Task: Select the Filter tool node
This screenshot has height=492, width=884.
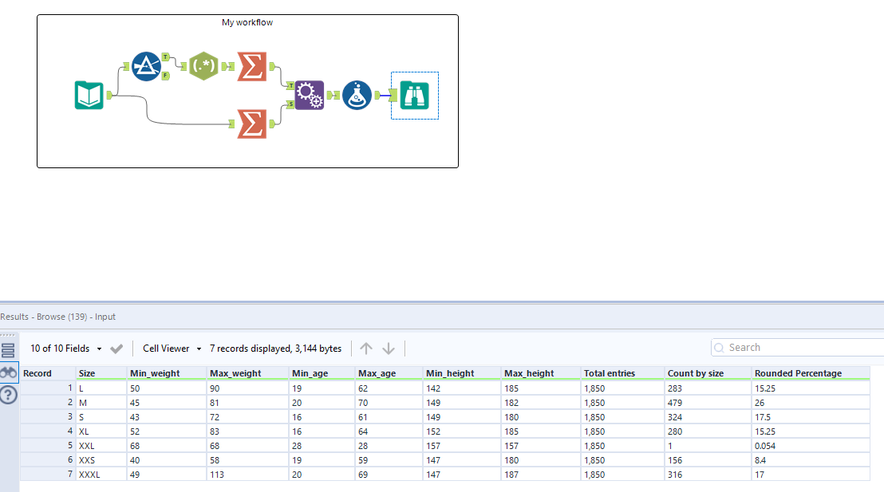Action: (x=146, y=67)
